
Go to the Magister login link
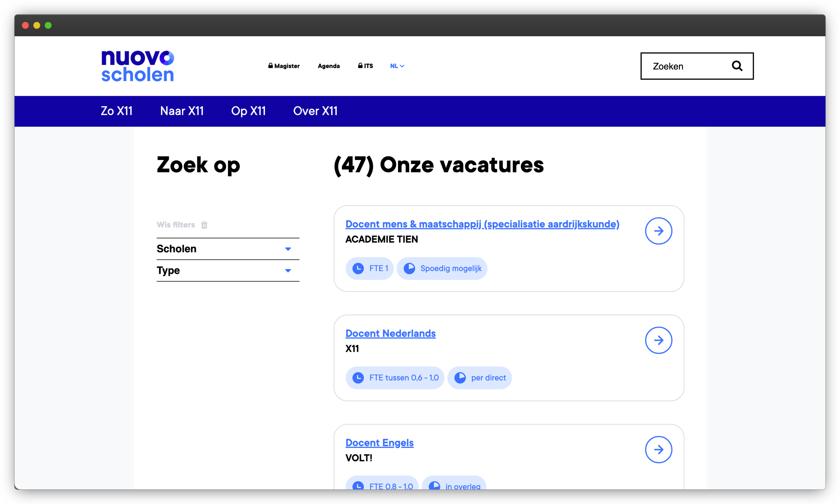(284, 66)
